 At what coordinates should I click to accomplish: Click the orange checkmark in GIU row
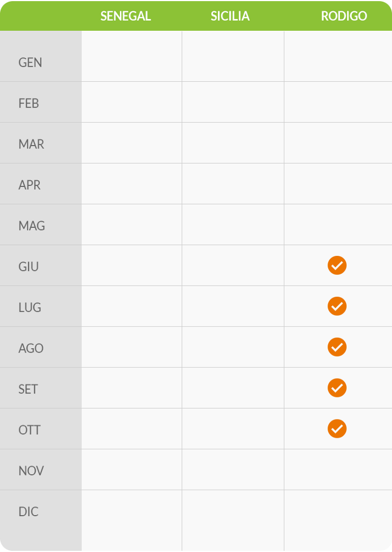click(x=337, y=265)
